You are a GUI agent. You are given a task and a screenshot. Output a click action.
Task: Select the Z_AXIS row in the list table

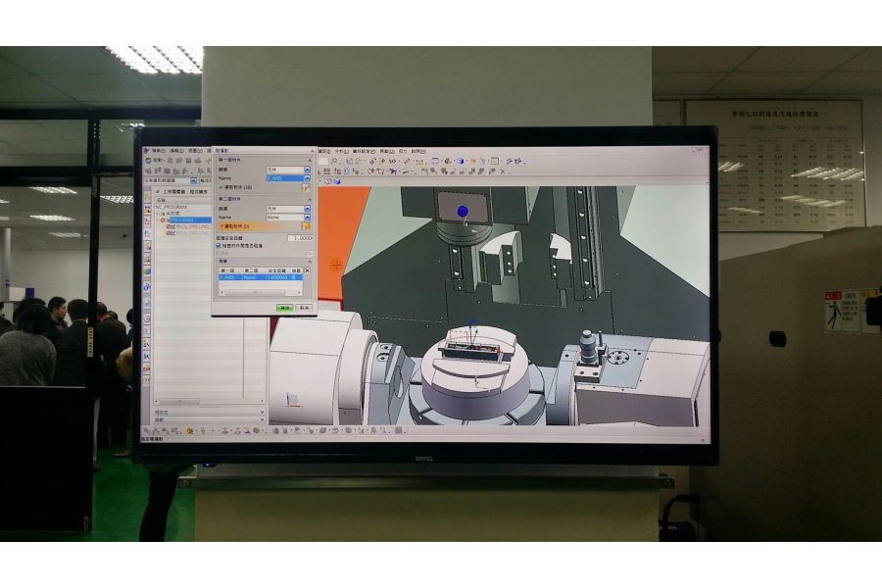click(x=261, y=277)
